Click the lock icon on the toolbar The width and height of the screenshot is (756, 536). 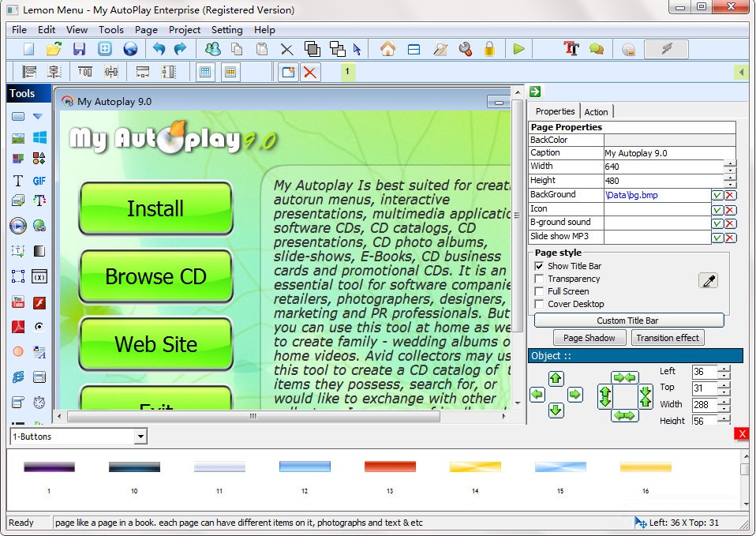pyautogui.click(x=489, y=49)
